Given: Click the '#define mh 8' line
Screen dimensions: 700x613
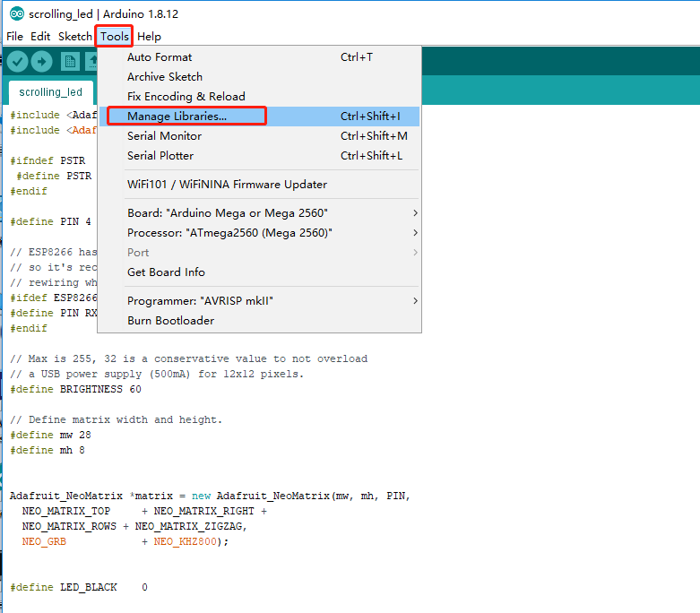Looking at the screenshot, I should tap(48, 450).
